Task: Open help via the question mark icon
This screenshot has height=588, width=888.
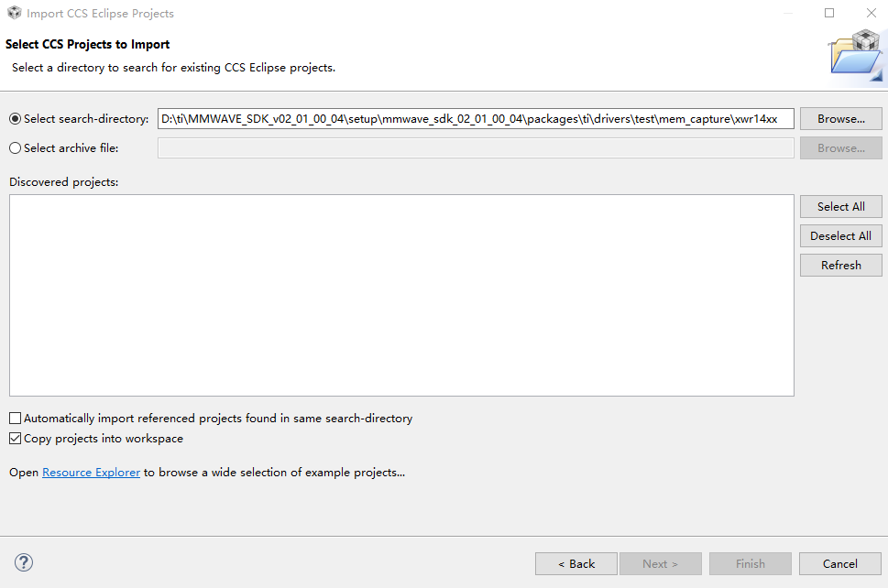Action: click(x=25, y=562)
